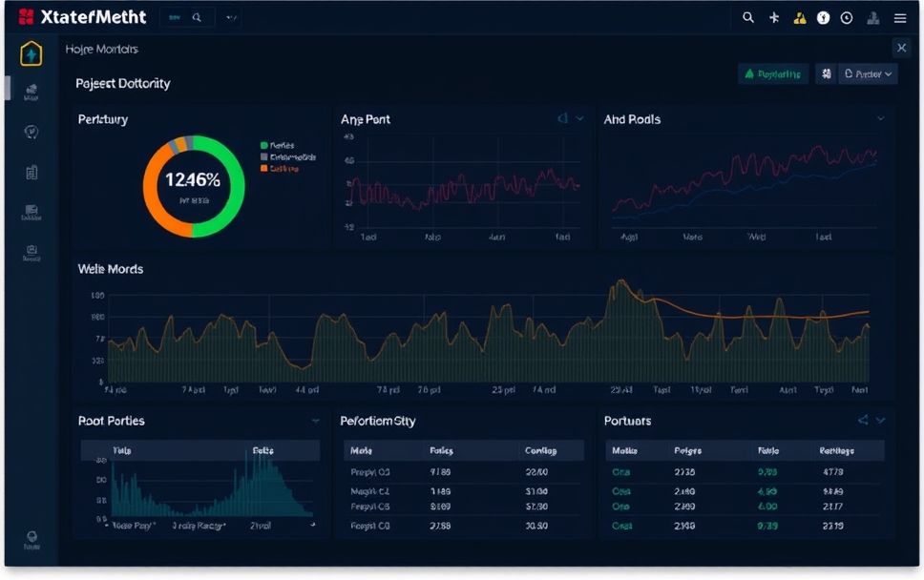
Task: Close the Hojre Mortotrs panel with X
Action: [x=901, y=48]
